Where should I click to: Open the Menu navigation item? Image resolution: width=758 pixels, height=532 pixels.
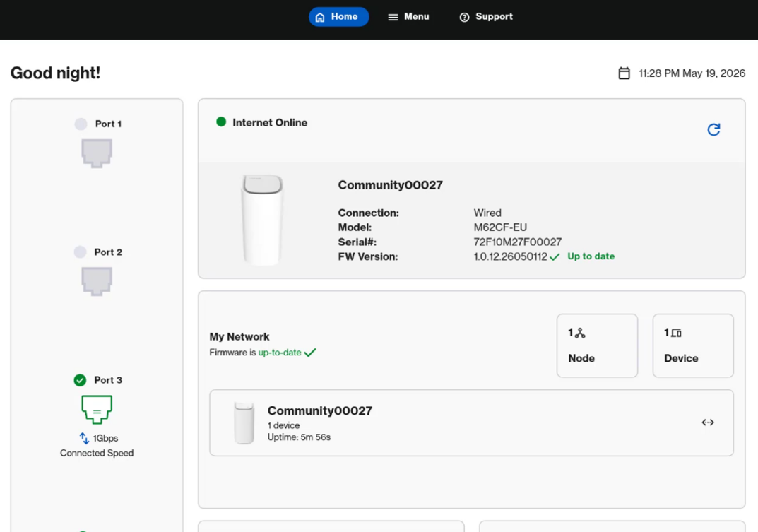tap(408, 17)
